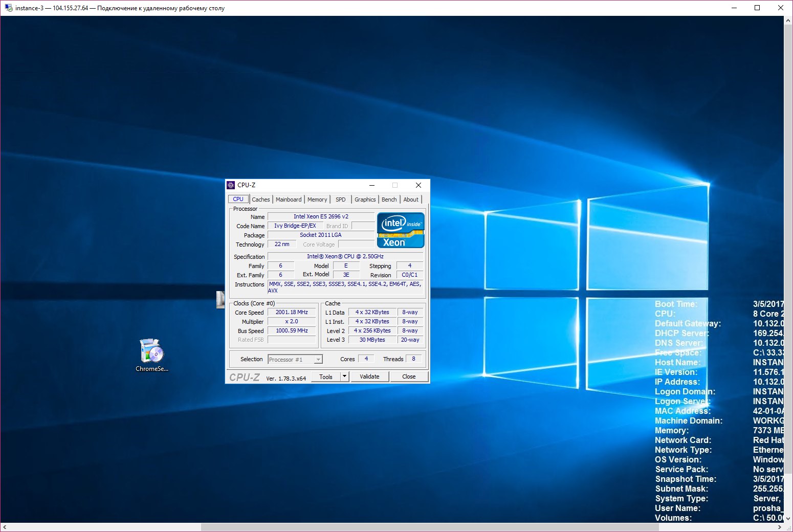Minimize the Remote Desktop window
This screenshot has height=532, width=793.
point(734,8)
